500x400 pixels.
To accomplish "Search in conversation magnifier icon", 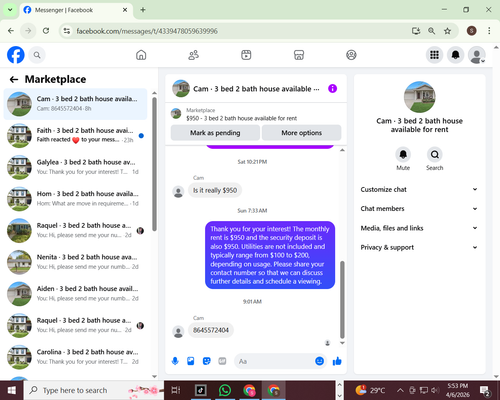I will click(434, 154).
